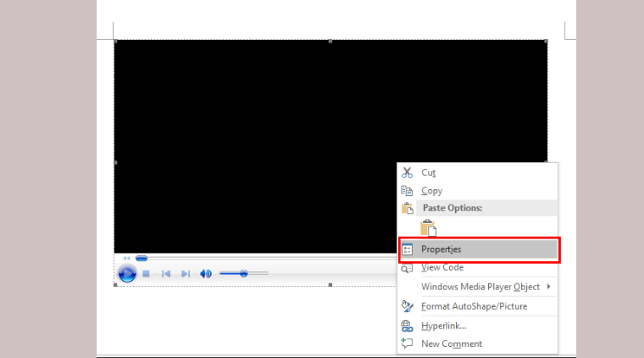Click the Play button in media player
The image size is (644, 358).
point(127,274)
